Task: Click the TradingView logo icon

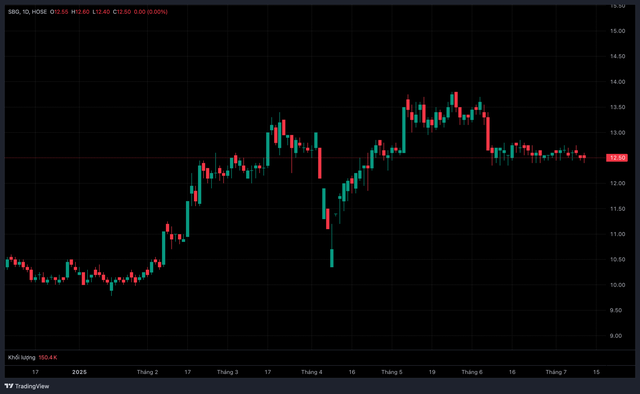Action: [9, 386]
